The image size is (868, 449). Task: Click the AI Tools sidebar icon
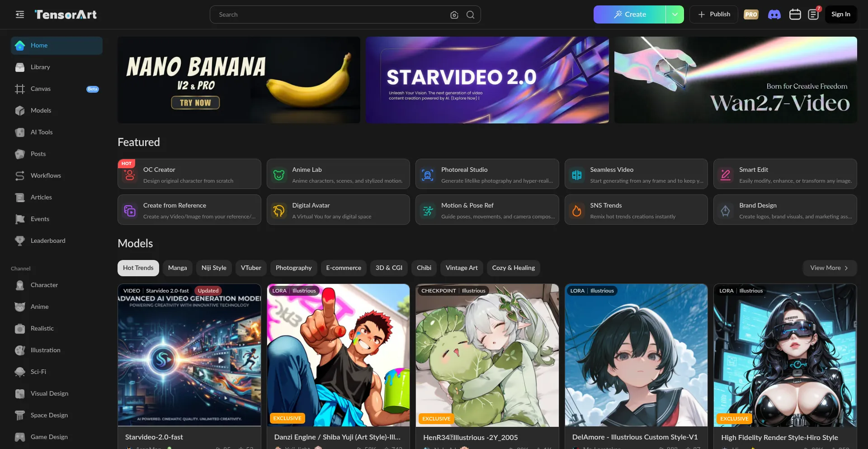pyautogui.click(x=20, y=132)
